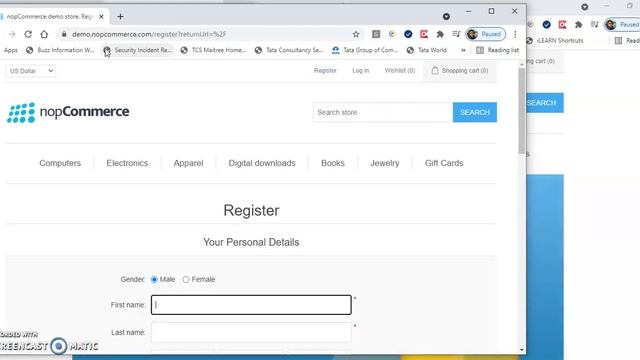640x360 pixels.
Task: Open Wishlist (0) link
Action: tap(400, 71)
